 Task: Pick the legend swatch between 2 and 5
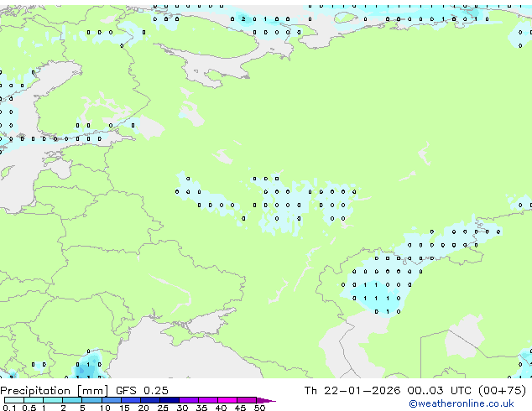(x=72, y=400)
